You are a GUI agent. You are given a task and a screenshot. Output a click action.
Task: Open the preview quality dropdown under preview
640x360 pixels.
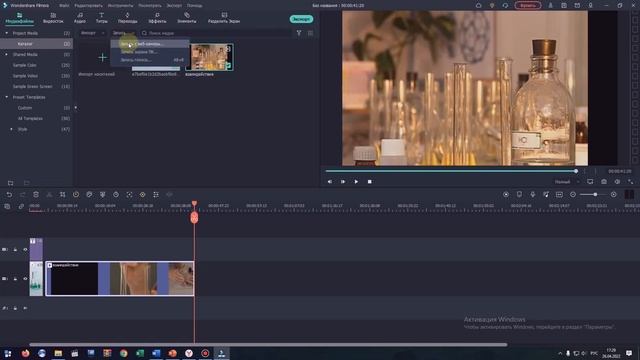pyautogui.click(x=567, y=182)
